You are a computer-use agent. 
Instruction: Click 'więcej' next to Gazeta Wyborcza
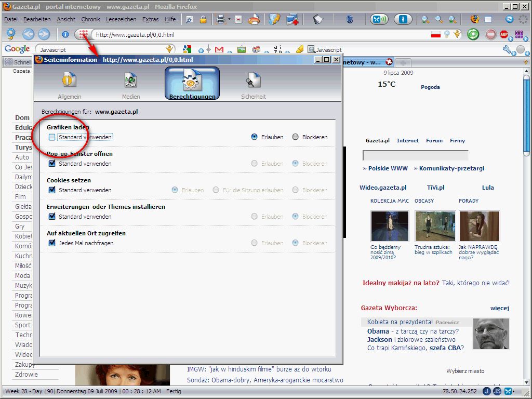(x=499, y=308)
